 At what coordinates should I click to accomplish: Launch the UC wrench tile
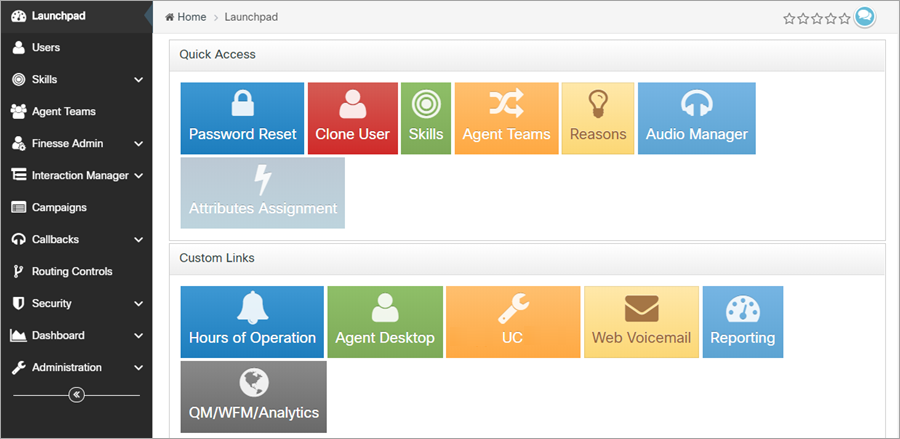pos(512,322)
